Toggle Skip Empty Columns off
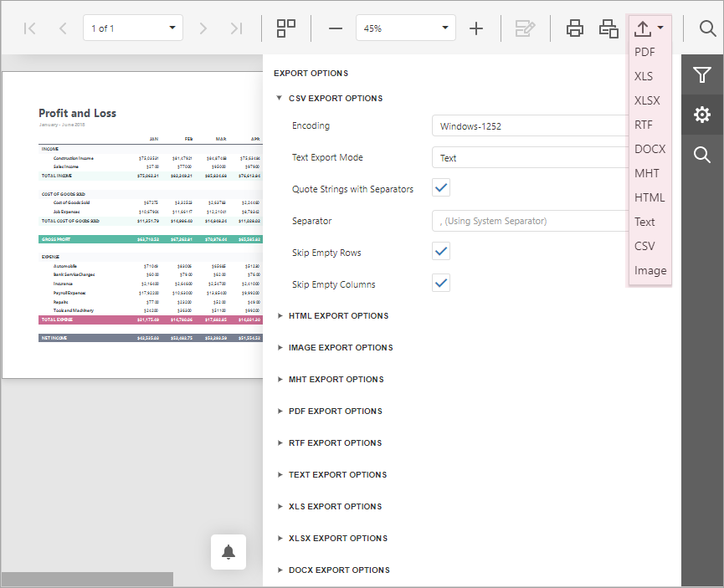The image size is (724, 588). click(x=441, y=283)
